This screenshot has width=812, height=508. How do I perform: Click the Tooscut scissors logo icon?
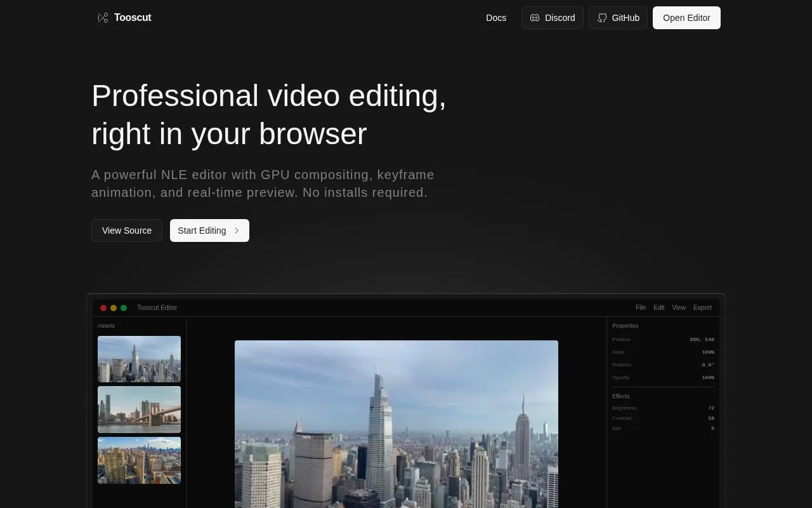tap(103, 18)
